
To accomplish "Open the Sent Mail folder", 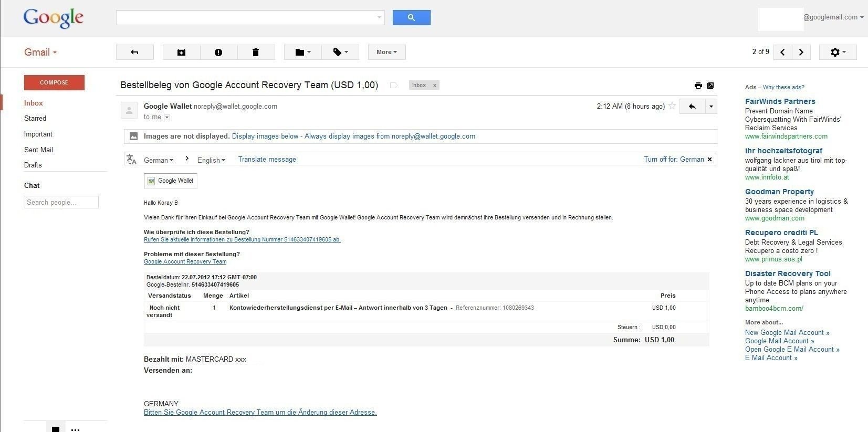I will (x=38, y=150).
